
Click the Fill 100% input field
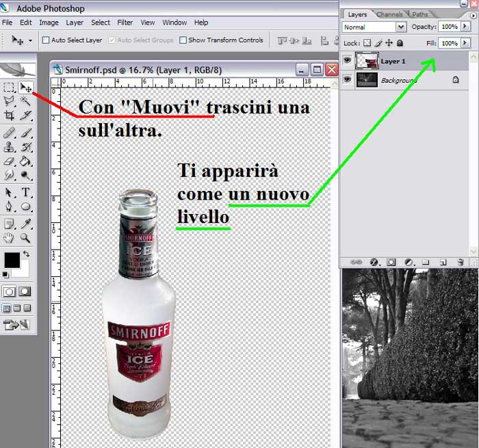[450, 43]
